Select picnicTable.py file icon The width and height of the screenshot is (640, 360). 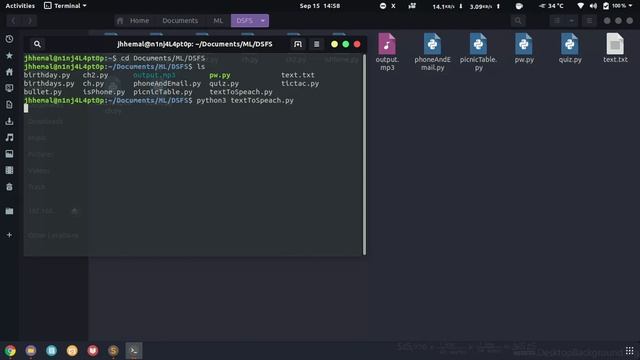(478, 44)
